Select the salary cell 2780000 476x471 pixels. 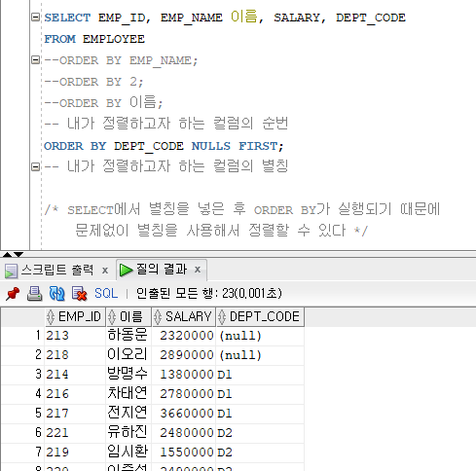pos(184,394)
